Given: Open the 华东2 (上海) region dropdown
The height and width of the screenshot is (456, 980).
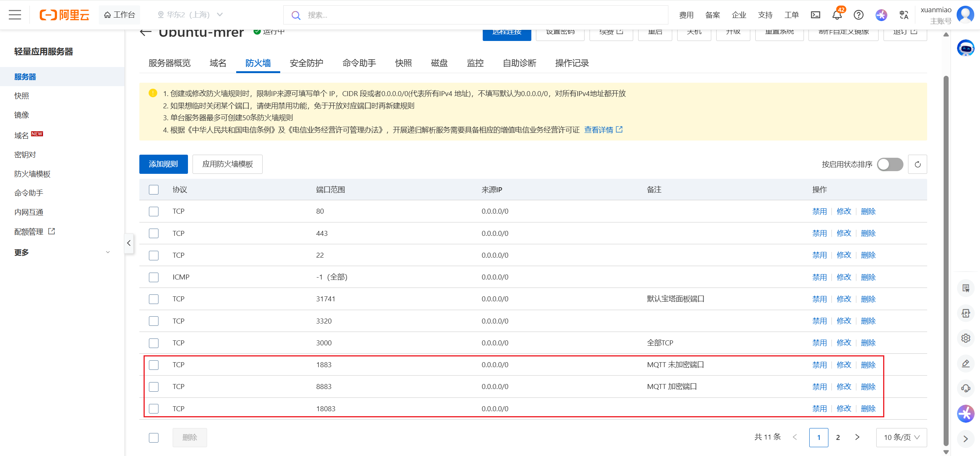Looking at the screenshot, I should click(190, 15).
